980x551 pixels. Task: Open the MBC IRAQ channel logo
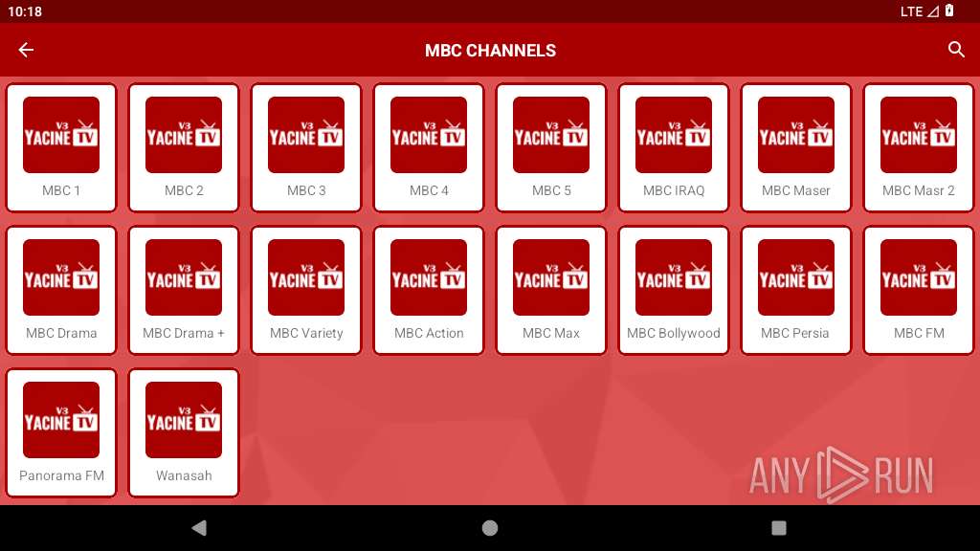click(x=674, y=135)
